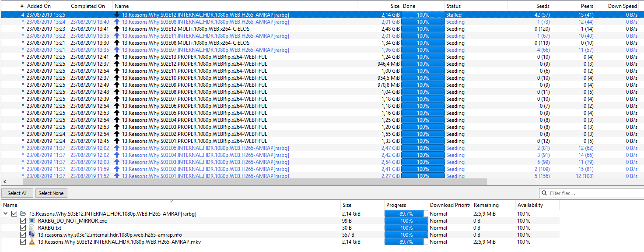Image resolution: width=644 pixels, height=252 pixels.
Task: Select the S03E02.INTERNAL AMRAP torrent row
Action: tap(322, 169)
